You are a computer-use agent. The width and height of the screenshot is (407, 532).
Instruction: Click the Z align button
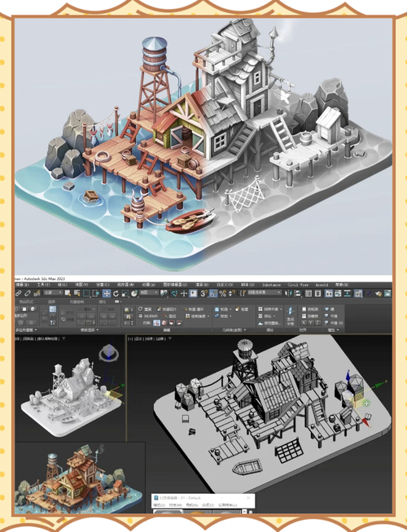(x=317, y=323)
